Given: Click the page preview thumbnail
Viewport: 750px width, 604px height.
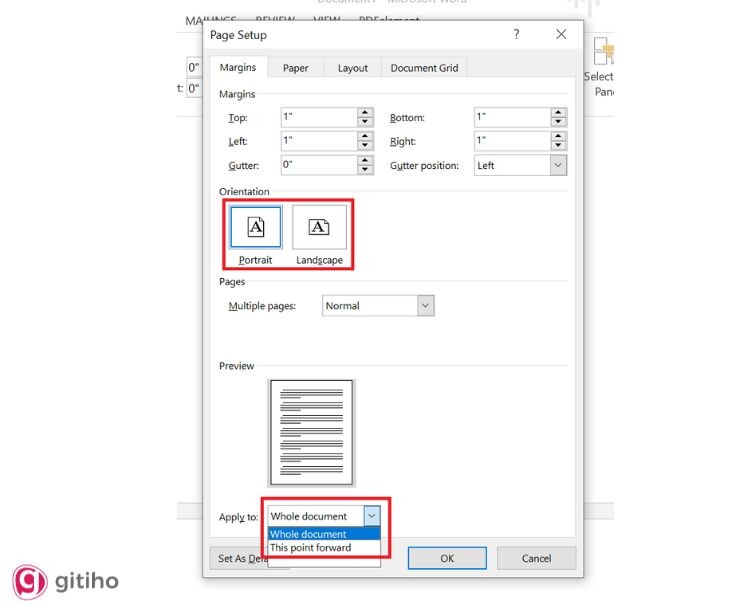Looking at the screenshot, I should pyautogui.click(x=311, y=433).
